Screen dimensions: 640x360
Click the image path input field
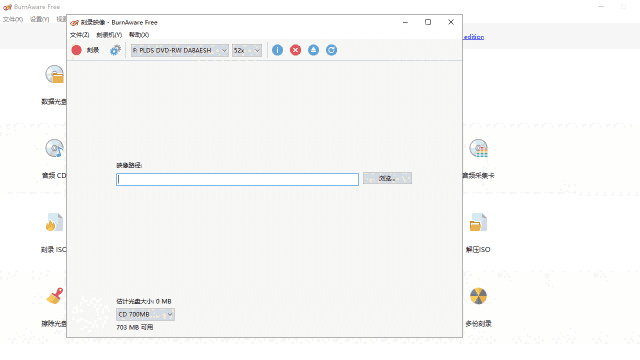point(238,180)
